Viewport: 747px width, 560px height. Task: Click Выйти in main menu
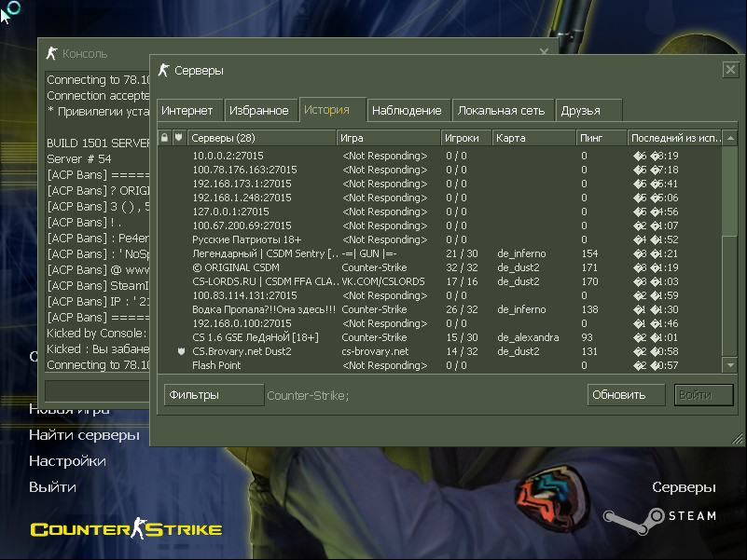(x=52, y=487)
